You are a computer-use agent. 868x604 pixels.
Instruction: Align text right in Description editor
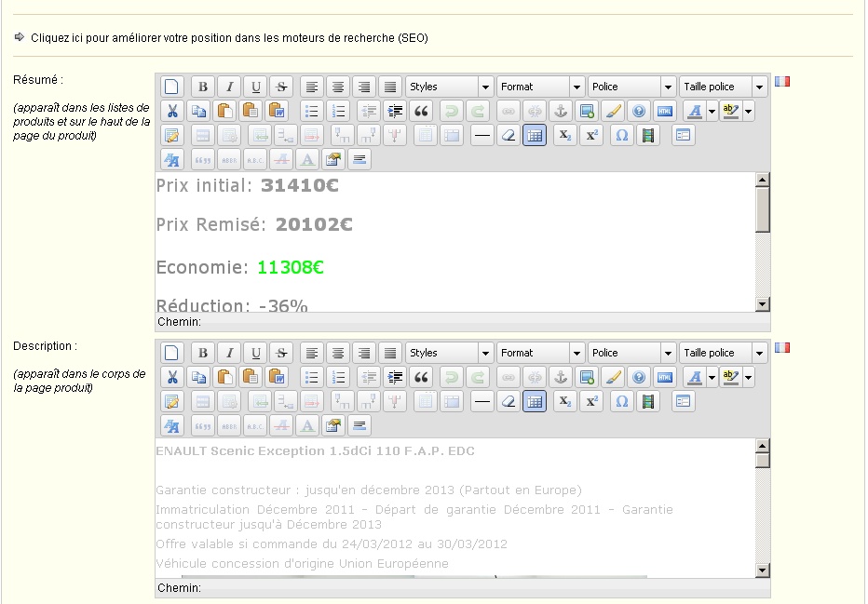click(x=364, y=353)
